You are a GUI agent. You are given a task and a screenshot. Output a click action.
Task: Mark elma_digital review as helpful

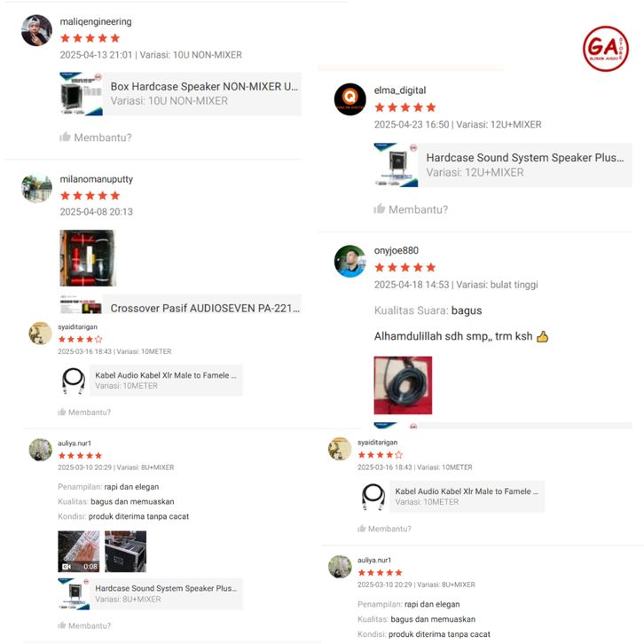(411, 209)
